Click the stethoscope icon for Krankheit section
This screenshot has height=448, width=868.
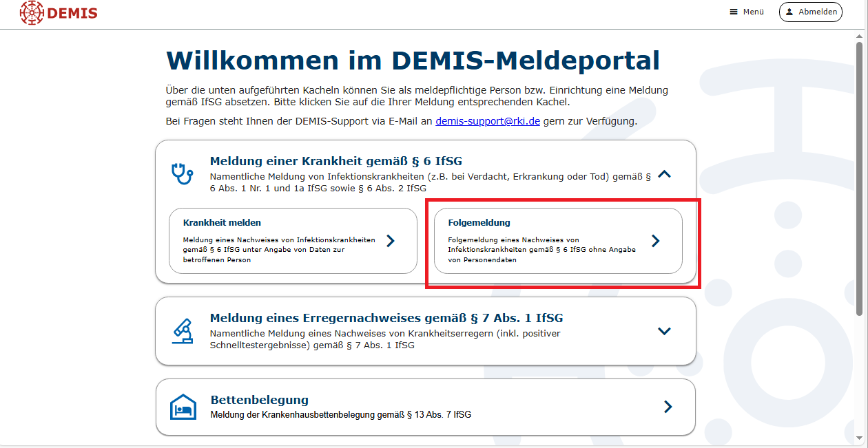(182, 173)
